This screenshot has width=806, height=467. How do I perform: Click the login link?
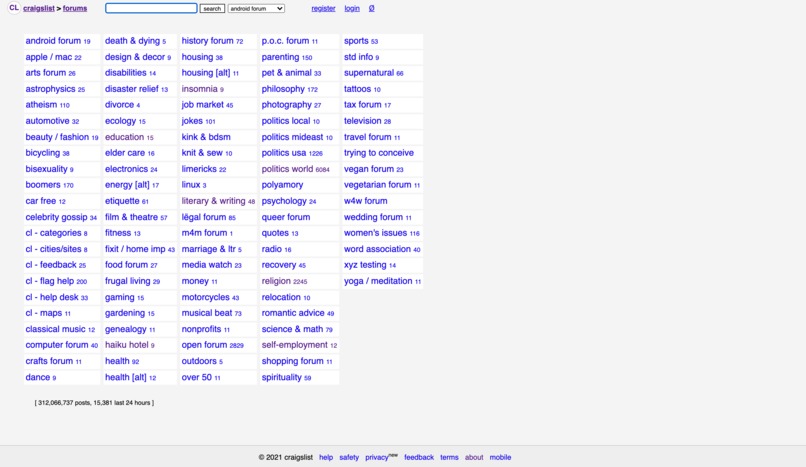pyautogui.click(x=352, y=8)
